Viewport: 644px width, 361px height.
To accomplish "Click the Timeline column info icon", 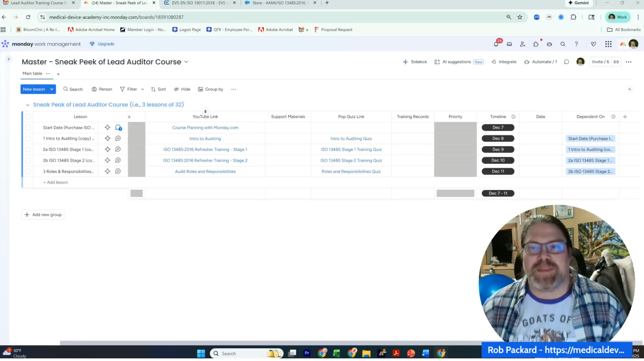I will [513, 116].
